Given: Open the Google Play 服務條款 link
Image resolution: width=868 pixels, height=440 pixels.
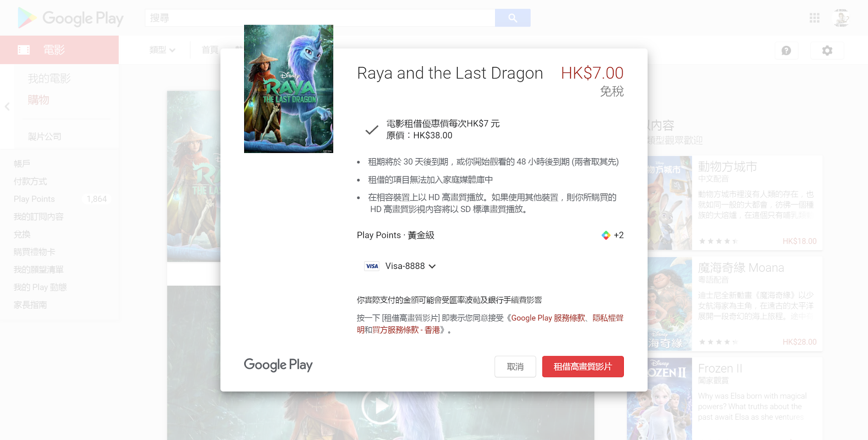Looking at the screenshot, I should pos(548,318).
